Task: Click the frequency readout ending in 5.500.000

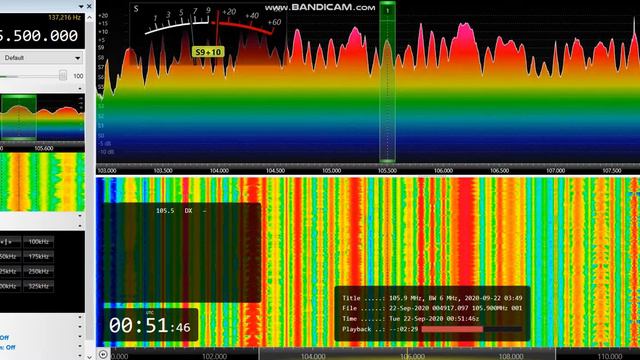Action: [39, 36]
